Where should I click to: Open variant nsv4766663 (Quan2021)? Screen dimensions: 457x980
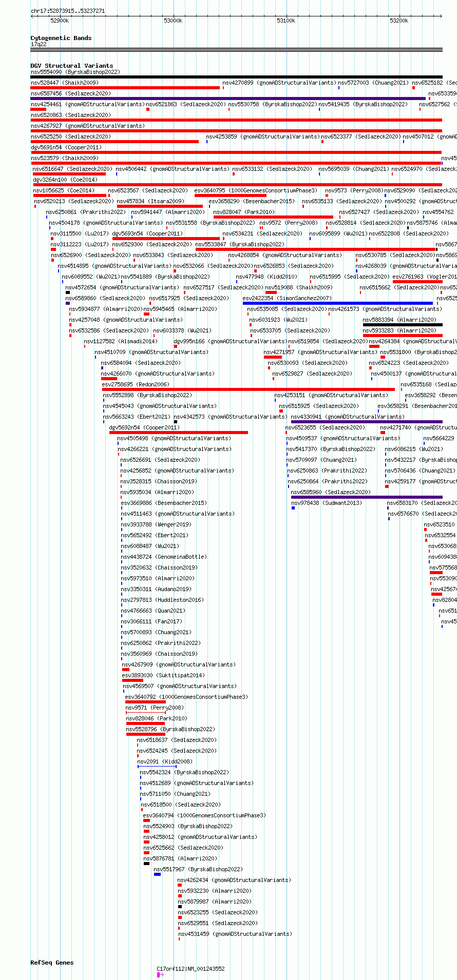(153, 611)
